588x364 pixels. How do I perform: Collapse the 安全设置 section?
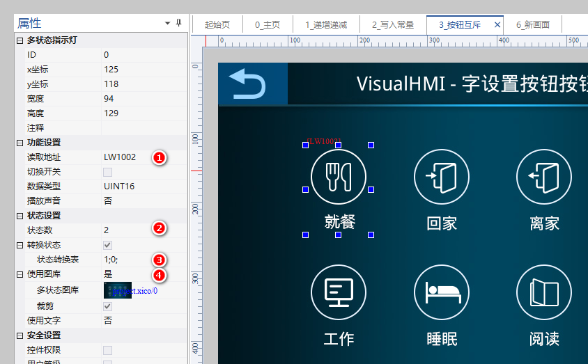click(20, 335)
